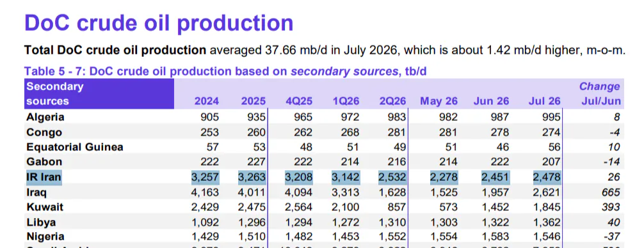
Task: Click Iran's 2Q26 value 2,532
Action: tap(392, 178)
